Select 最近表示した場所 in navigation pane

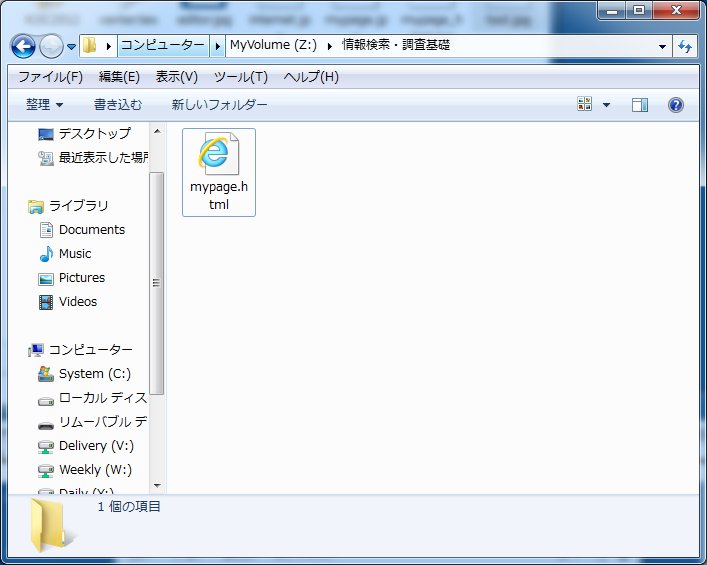[x=104, y=157]
